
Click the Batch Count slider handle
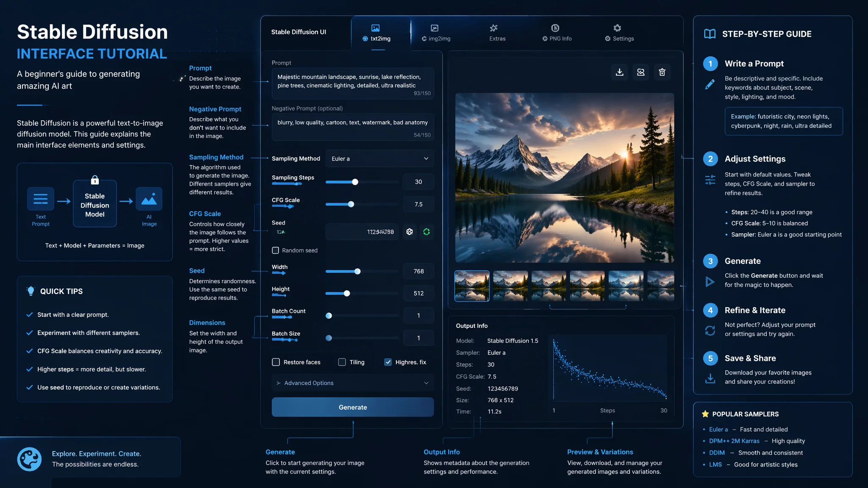tap(328, 316)
